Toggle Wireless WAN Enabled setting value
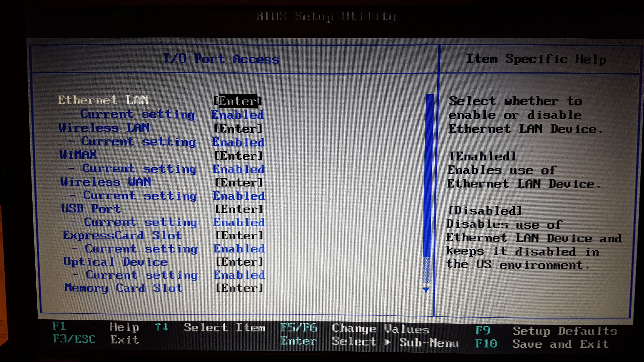The width and height of the screenshot is (644, 362). tap(239, 196)
